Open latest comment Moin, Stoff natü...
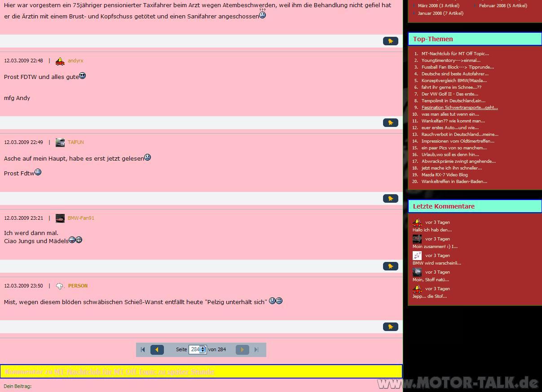The width and height of the screenshot is (542, 392). point(431,279)
